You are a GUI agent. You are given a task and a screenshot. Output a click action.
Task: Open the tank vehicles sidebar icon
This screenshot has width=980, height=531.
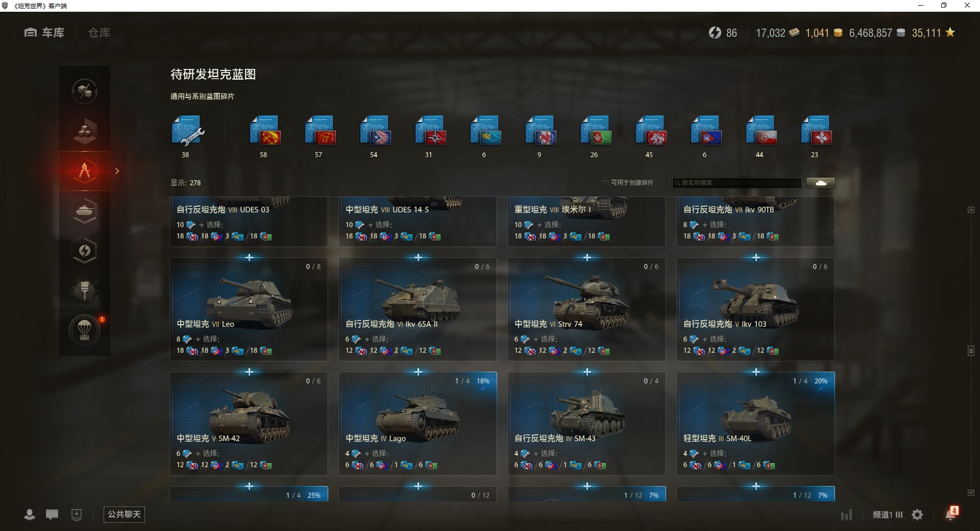(85, 211)
